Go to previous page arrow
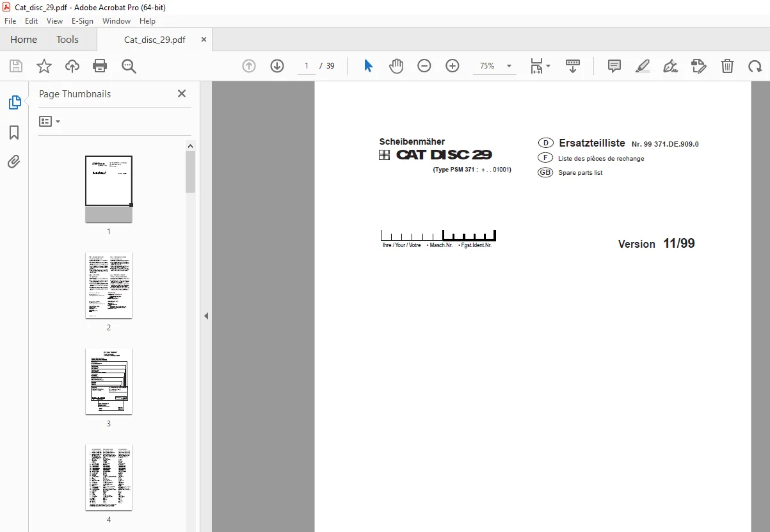The width and height of the screenshot is (770, 532). (249, 66)
